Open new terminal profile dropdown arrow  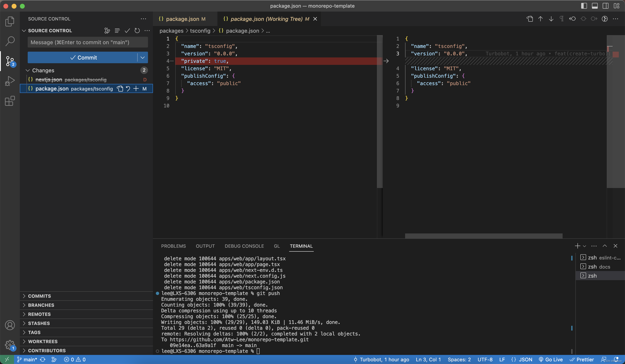pyautogui.click(x=584, y=246)
